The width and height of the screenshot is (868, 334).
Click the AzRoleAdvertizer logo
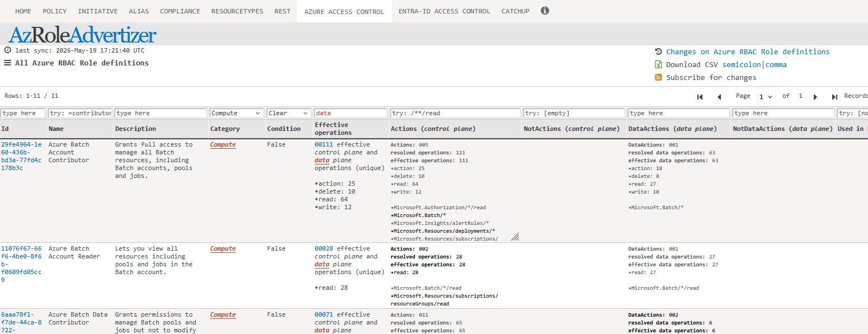click(82, 35)
